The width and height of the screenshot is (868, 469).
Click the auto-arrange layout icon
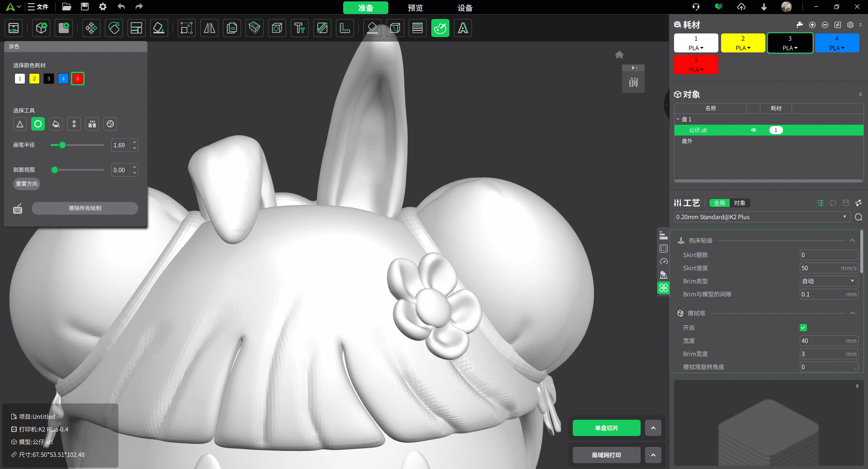point(137,28)
